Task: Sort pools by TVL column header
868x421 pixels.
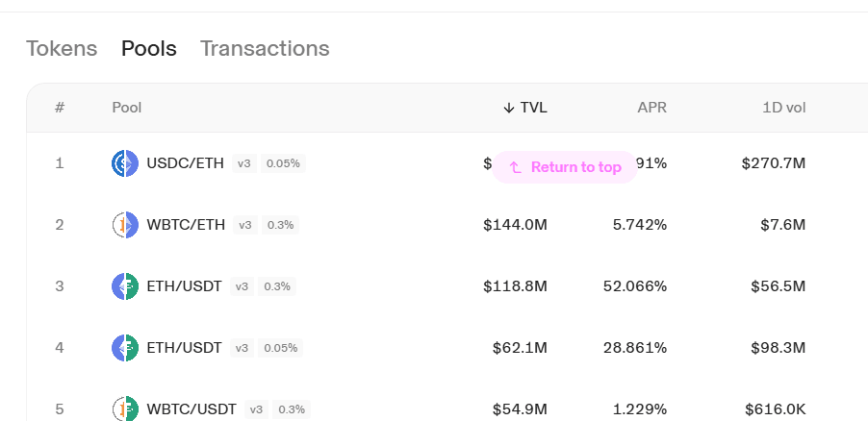Action: coord(525,108)
